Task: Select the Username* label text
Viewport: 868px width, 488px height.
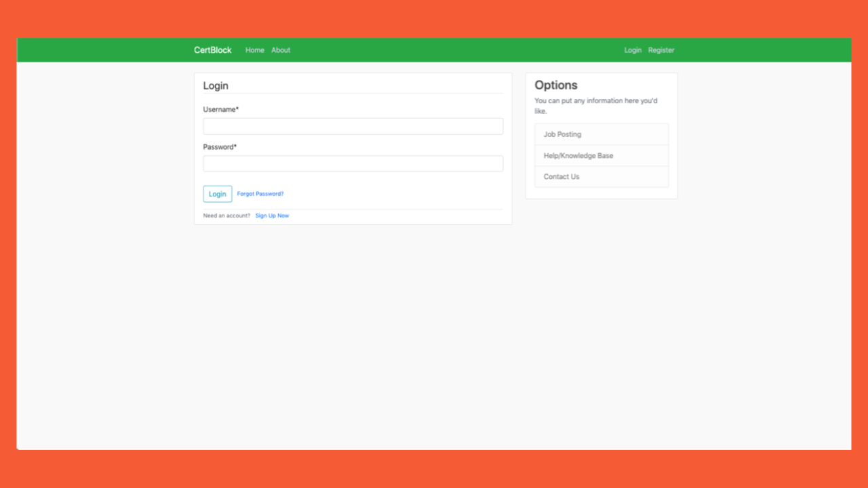Action: [x=221, y=109]
